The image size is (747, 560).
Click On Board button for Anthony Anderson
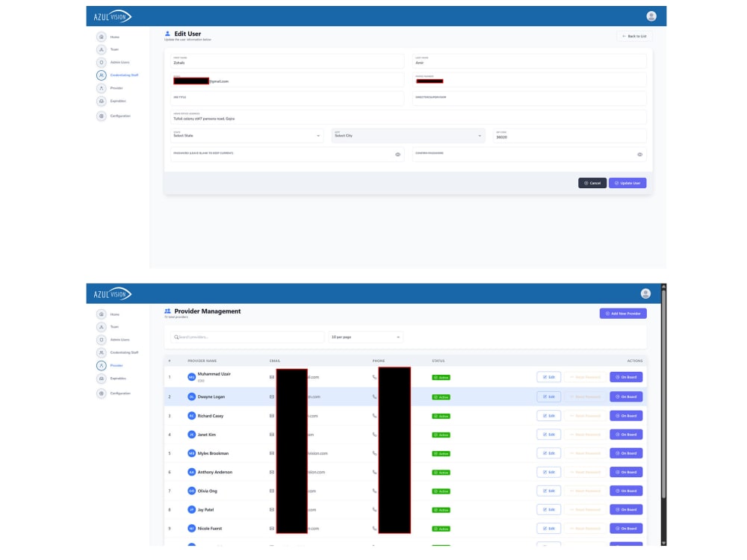pyautogui.click(x=626, y=473)
